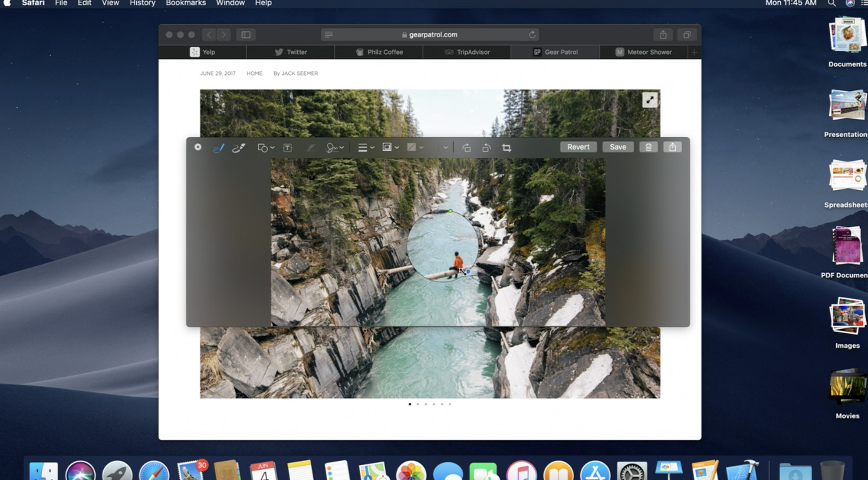The height and width of the screenshot is (480, 868).
Task: Toggle Reader view in address bar
Action: point(329,35)
